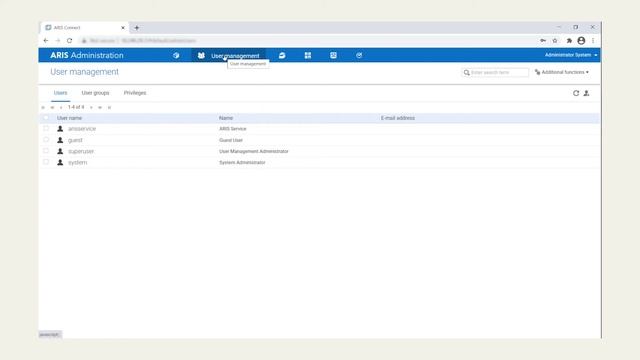Image resolution: width=640 pixels, height=360 pixels.
Task: Click the system user icon
Action: (60, 162)
